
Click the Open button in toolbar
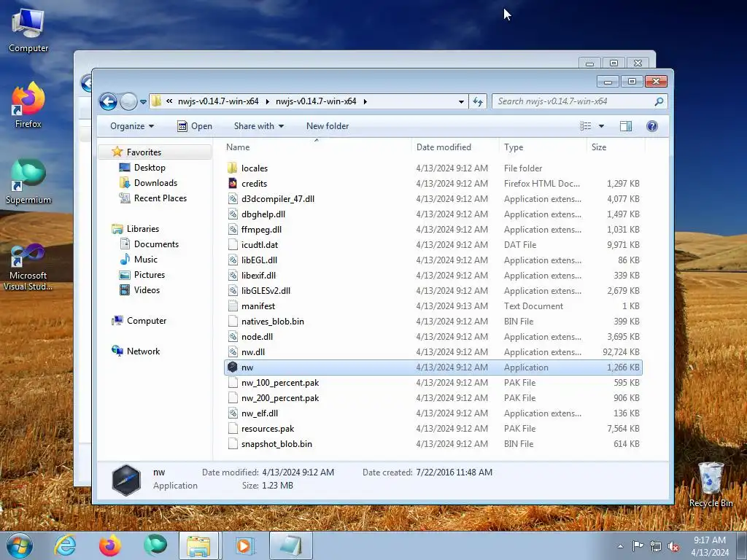[194, 126]
